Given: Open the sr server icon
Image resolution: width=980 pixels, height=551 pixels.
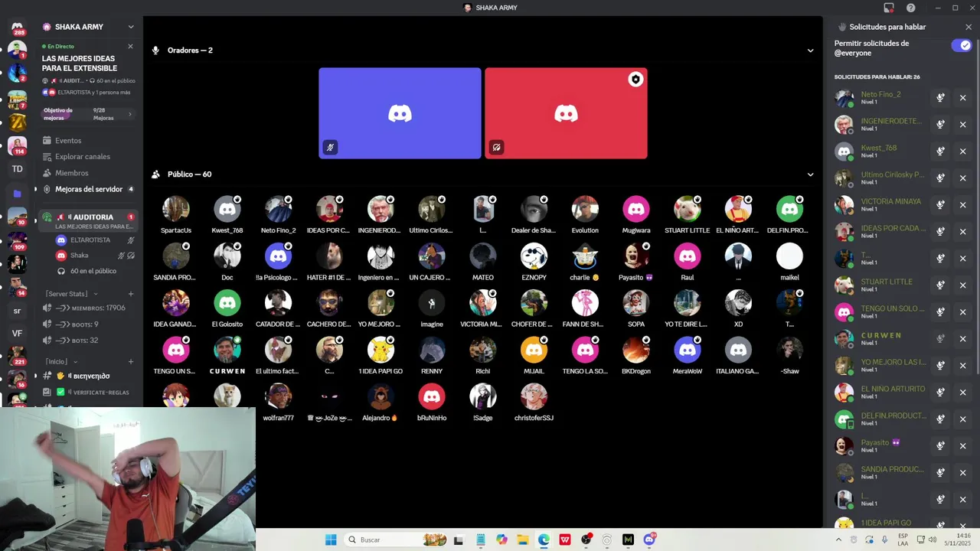Looking at the screenshot, I should 17,311.
